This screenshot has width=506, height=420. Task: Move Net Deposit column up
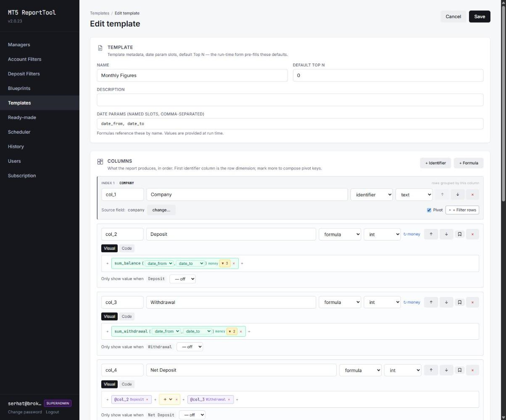point(431,370)
